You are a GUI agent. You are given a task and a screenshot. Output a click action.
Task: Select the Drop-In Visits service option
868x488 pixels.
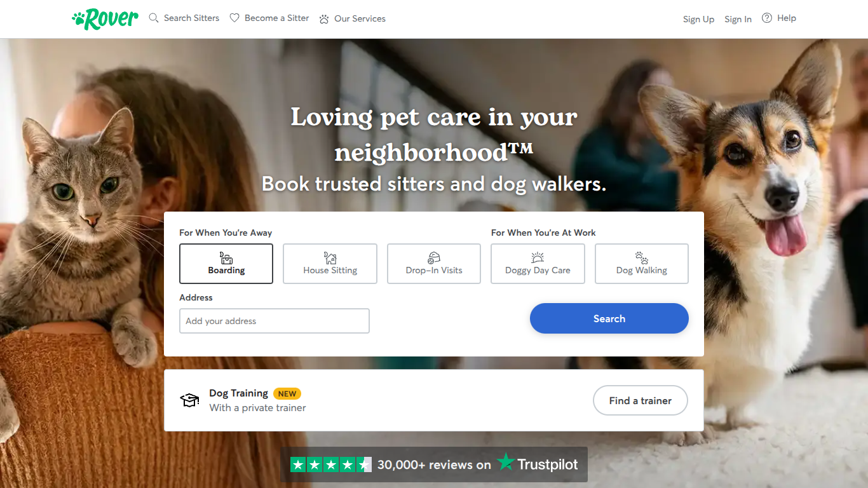[434, 264]
